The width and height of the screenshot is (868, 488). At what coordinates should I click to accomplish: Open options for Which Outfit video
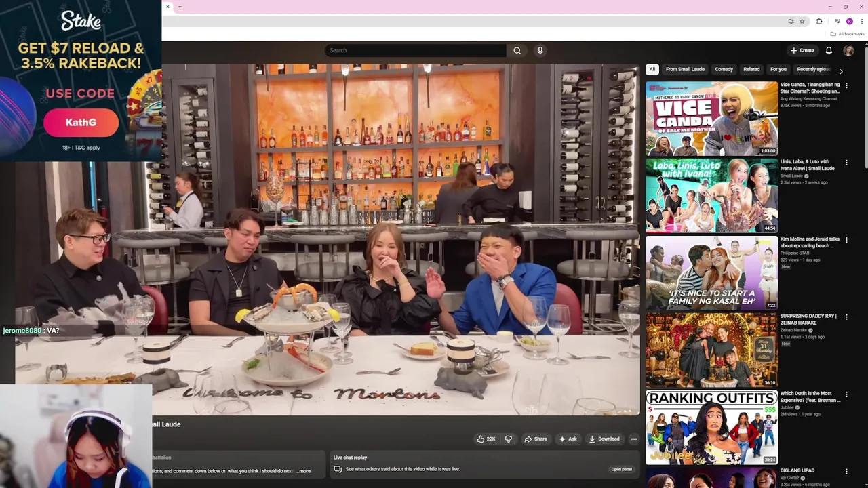coord(846,394)
